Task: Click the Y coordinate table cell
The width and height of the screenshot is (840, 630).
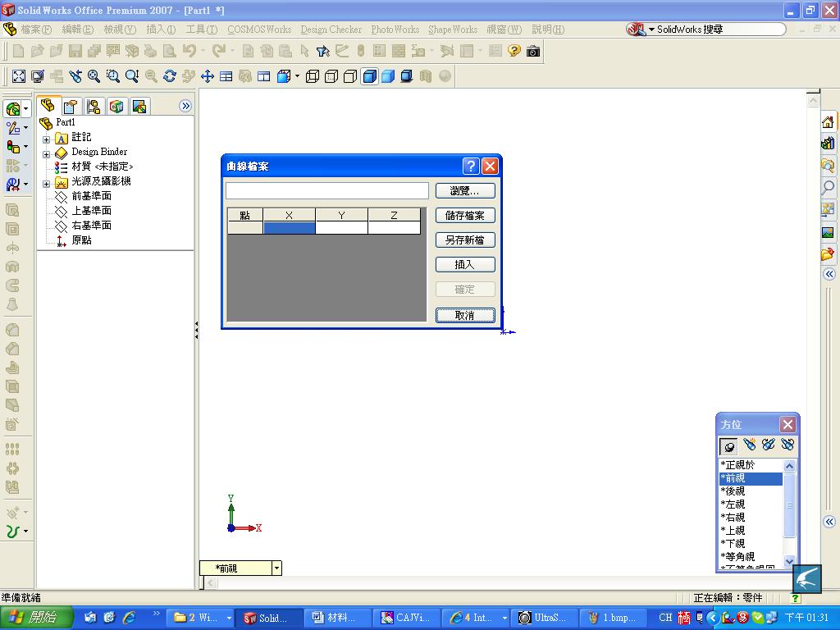Action: (x=342, y=228)
